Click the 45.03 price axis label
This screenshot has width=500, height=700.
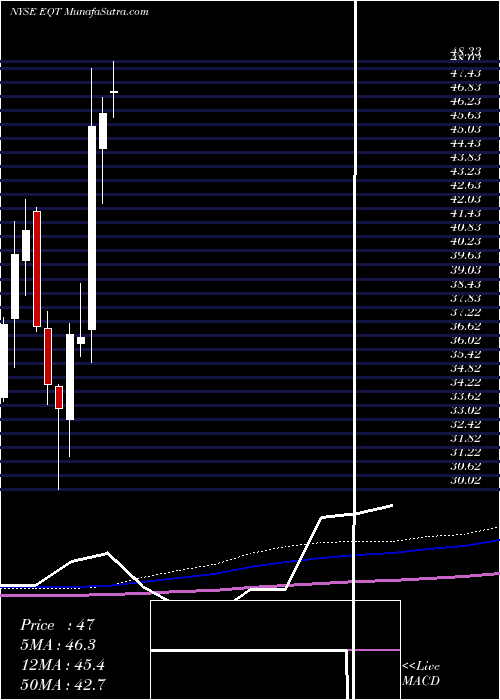tap(464, 129)
